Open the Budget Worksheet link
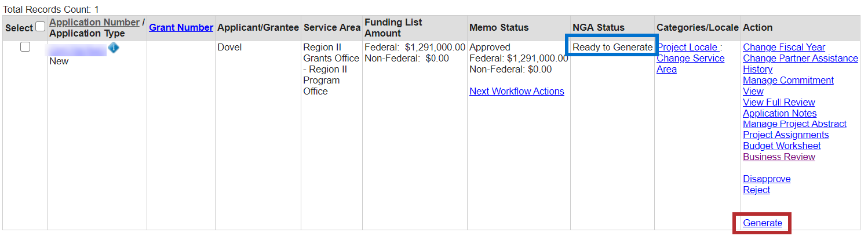The width and height of the screenshot is (868, 243). click(x=782, y=146)
